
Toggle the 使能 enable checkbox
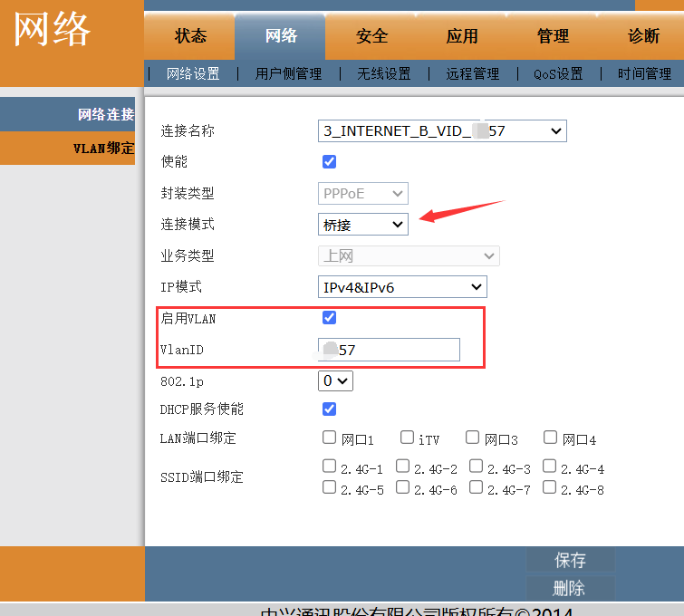tap(330, 162)
